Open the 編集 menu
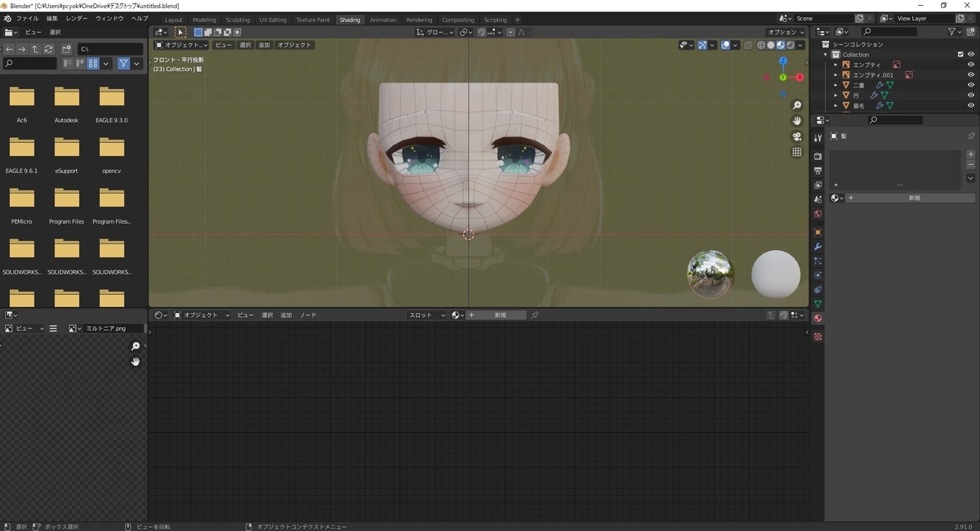 pos(52,18)
